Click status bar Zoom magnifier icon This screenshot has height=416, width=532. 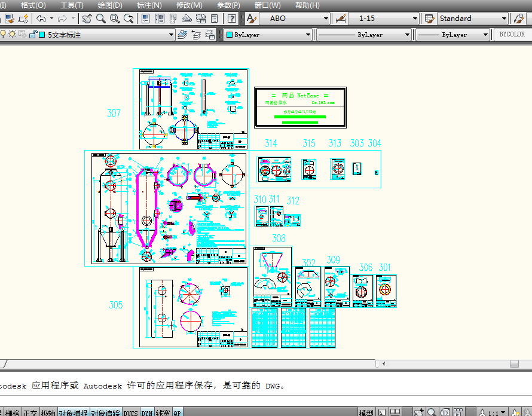click(x=432, y=412)
